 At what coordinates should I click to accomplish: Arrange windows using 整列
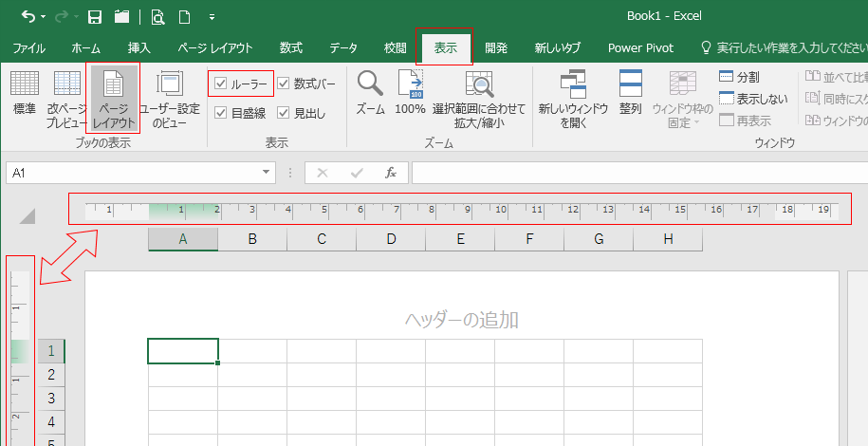coord(631,93)
